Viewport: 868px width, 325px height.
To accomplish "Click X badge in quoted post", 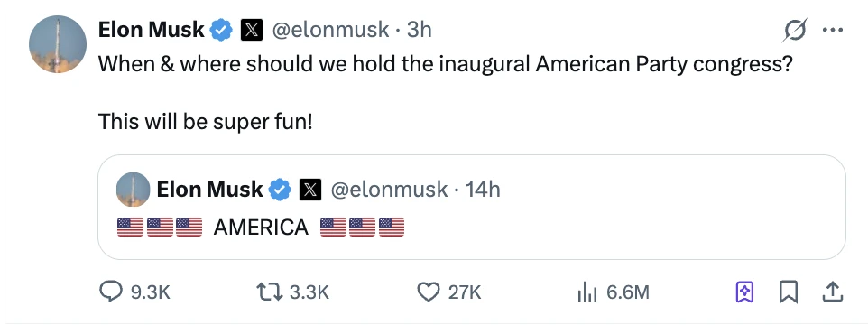I will pos(310,190).
